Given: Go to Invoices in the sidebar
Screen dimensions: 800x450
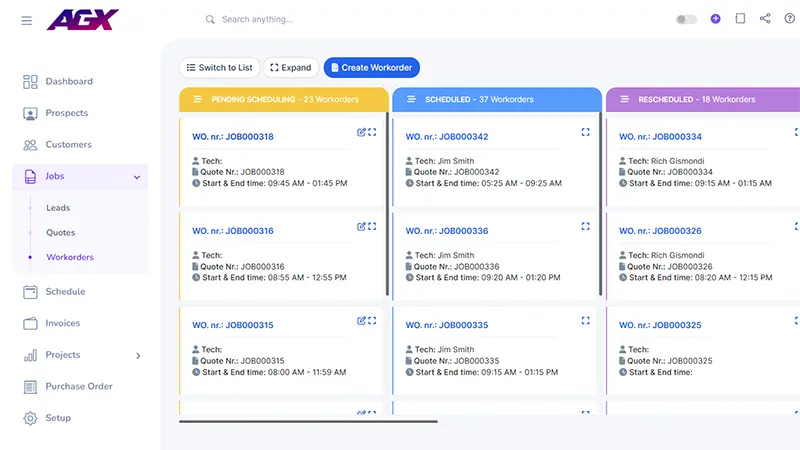Looking at the screenshot, I should pos(62,323).
